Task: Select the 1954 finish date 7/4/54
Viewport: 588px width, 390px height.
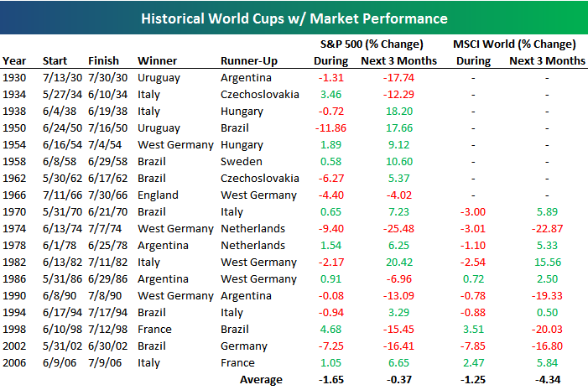Action: tap(105, 145)
